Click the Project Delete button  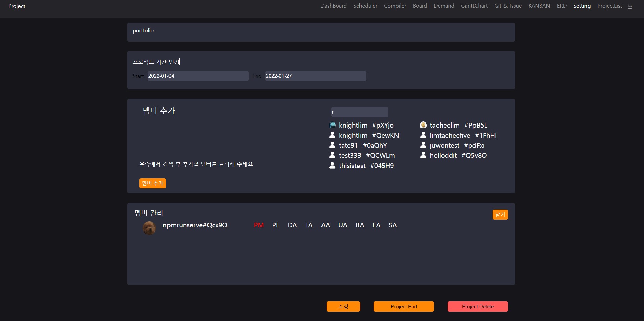pos(478,307)
